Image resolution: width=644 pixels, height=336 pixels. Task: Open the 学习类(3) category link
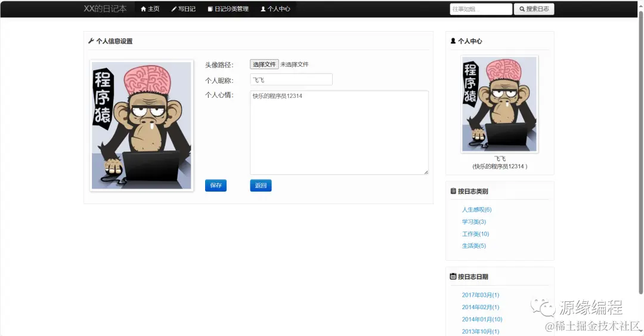473,221
